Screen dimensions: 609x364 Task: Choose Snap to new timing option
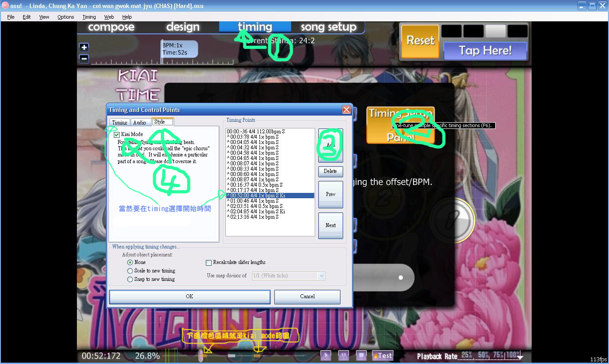130,279
